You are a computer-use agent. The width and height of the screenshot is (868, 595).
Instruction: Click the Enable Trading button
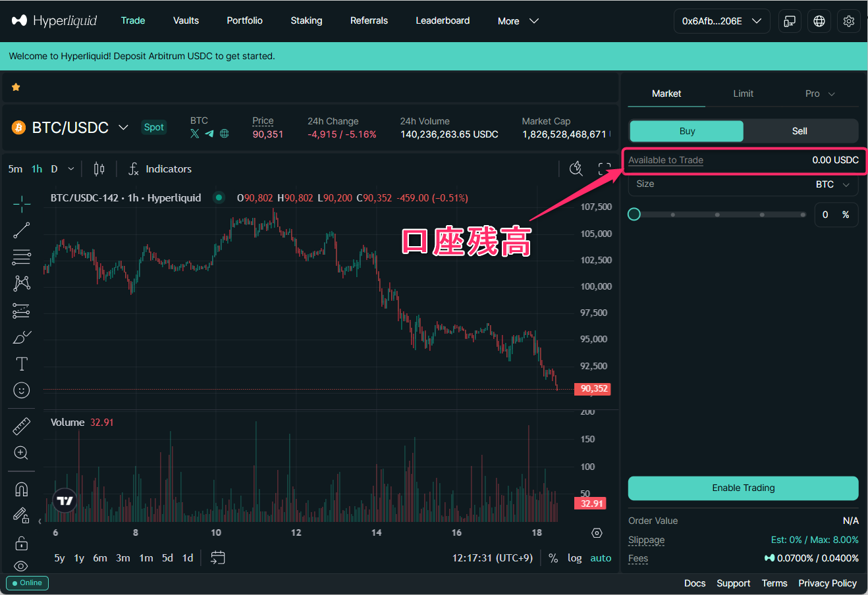(x=743, y=488)
